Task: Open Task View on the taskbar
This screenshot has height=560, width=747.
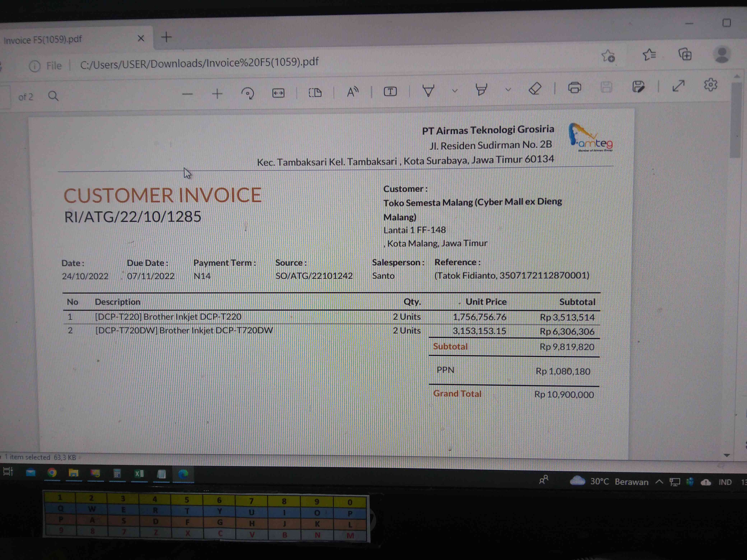Action: [x=8, y=472]
